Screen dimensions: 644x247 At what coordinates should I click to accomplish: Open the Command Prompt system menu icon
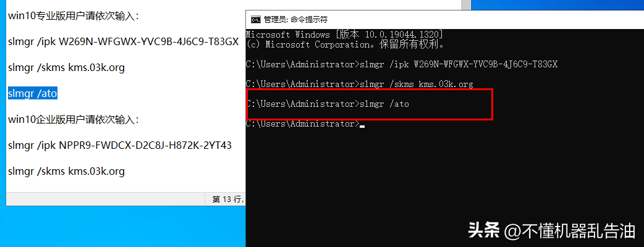point(255,19)
